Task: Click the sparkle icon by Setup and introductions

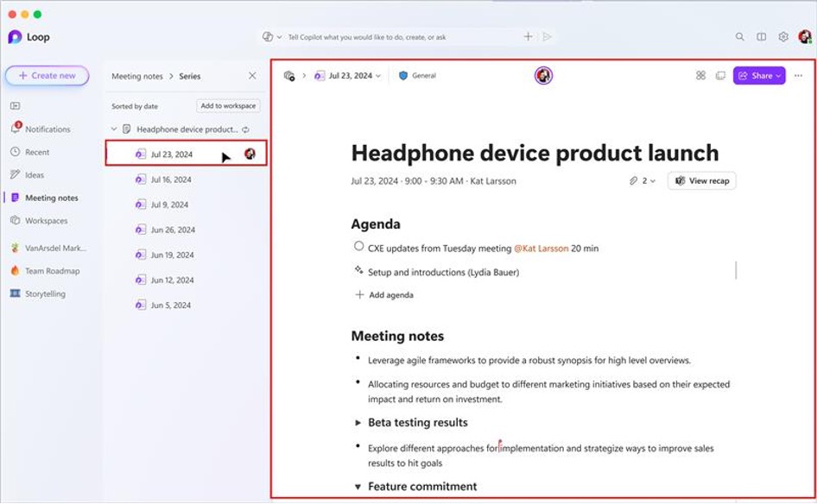Action: (x=358, y=270)
